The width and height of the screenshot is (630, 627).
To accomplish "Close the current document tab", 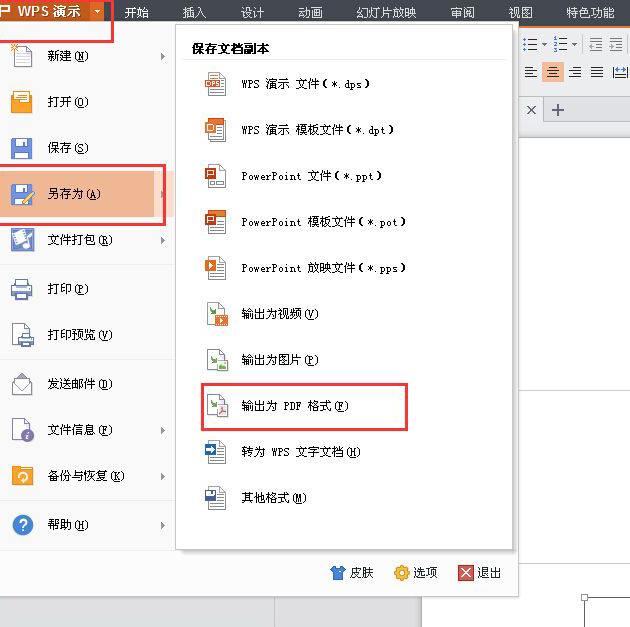I will 531,110.
